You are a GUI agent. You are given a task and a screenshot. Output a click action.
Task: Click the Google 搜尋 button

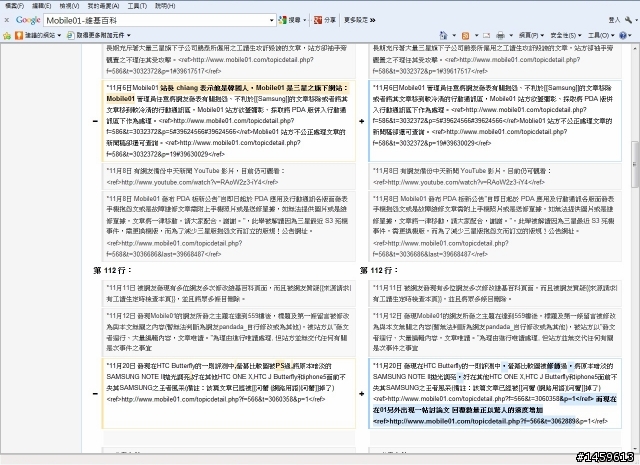(x=289, y=20)
